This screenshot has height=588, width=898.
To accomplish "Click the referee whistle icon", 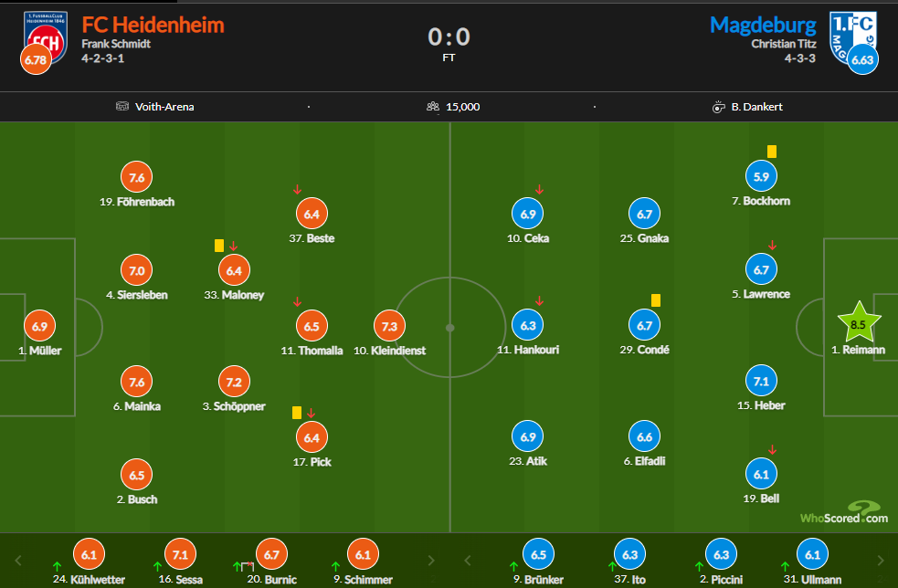I will tap(718, 107).
